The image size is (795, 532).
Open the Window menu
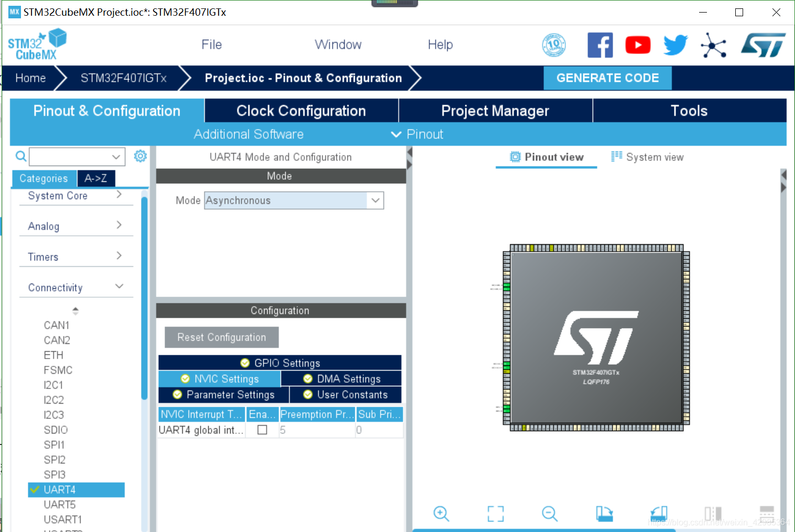[x=338, y=45]
